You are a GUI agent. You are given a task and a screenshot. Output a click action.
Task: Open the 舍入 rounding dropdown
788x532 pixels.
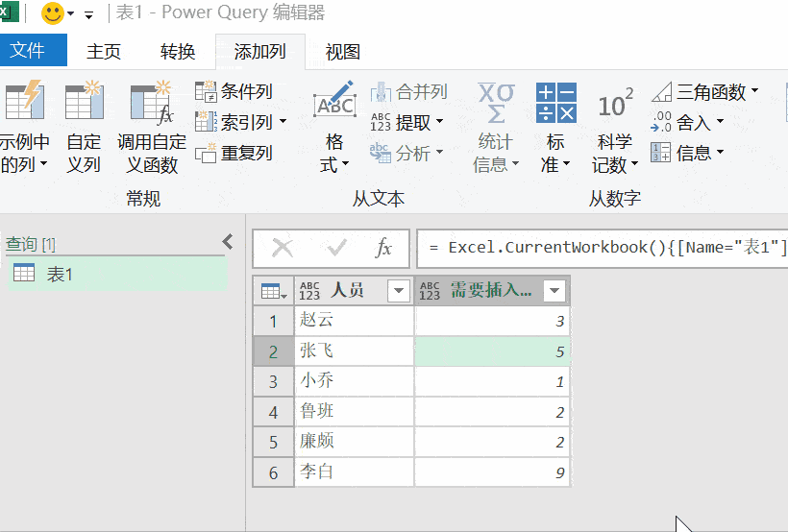(x=687, y=122)
